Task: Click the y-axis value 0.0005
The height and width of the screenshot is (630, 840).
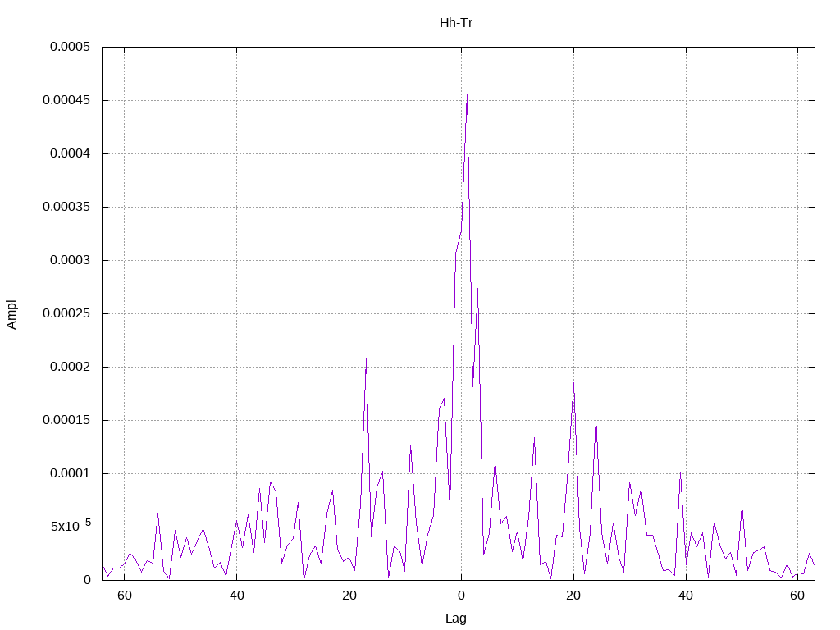Action: click(x=71, y=47)
